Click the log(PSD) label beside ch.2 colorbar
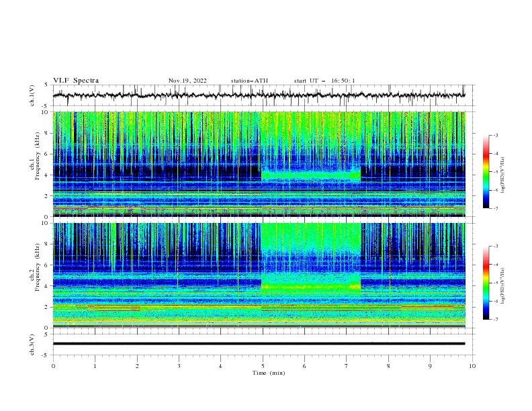532x411 pixels. 503,285
